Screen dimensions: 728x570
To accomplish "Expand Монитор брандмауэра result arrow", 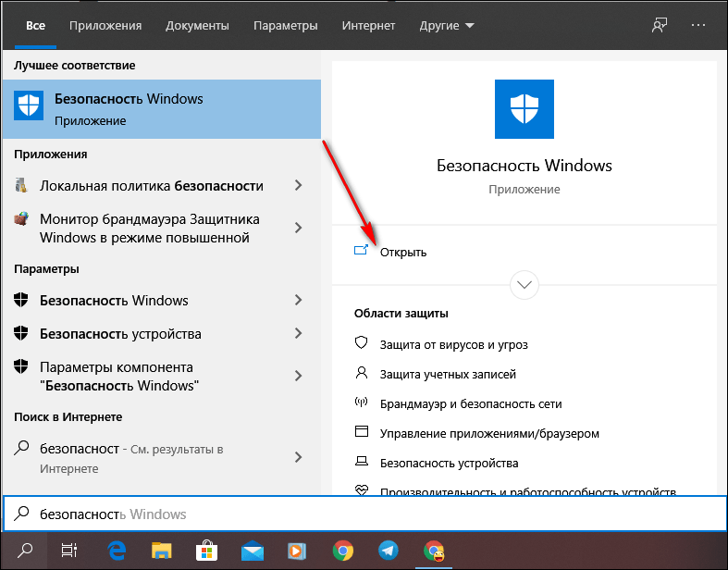I will [x=299, y=228].
